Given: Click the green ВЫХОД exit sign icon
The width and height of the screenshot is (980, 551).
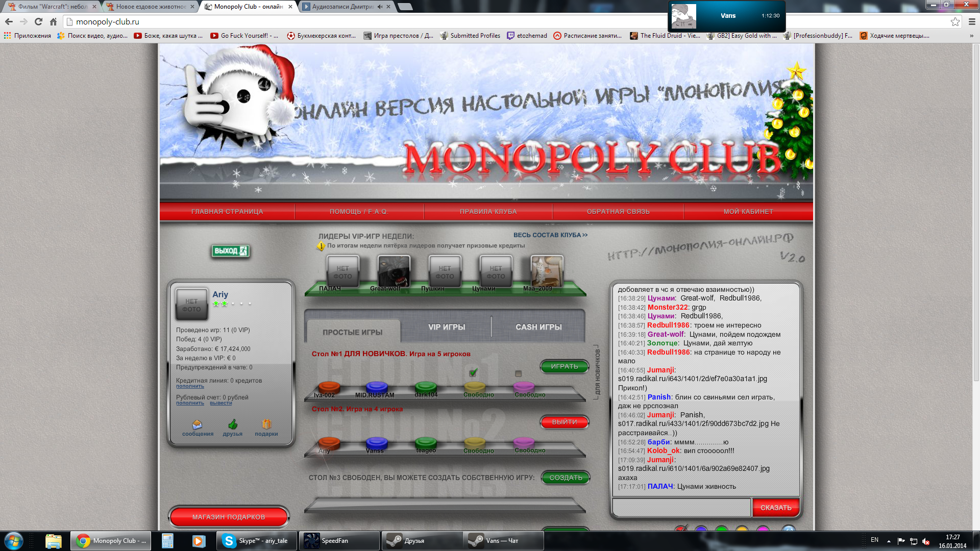Looking at the screenshot, I should [230, 251].
